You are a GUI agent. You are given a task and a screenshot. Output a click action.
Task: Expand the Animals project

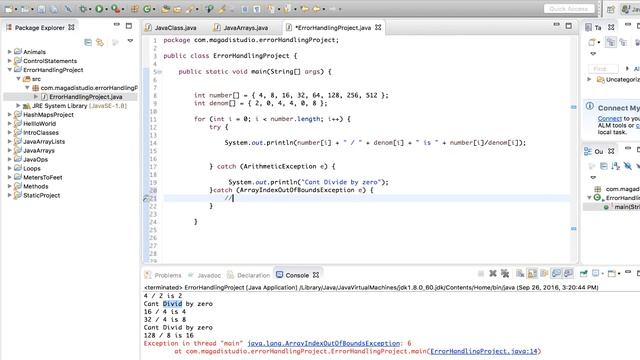tap(9, 52)
